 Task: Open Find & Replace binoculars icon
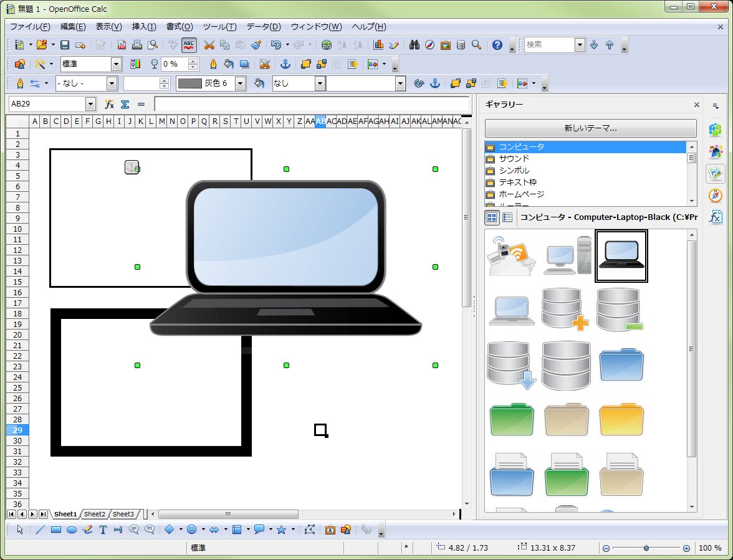[x=414, y=45]
